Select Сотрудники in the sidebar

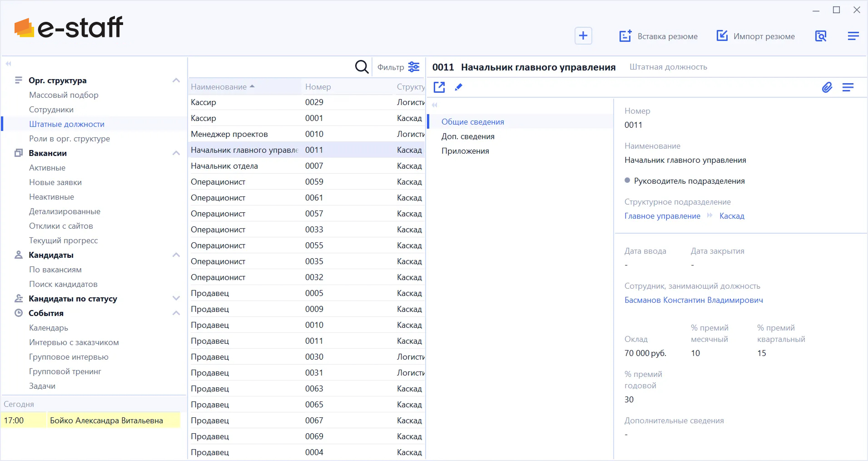[x=51, y=110]
